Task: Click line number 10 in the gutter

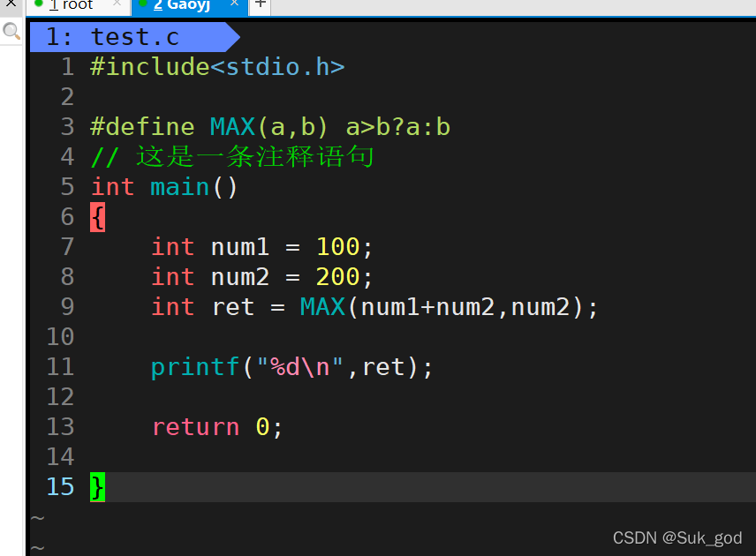Action: point(60,337)
